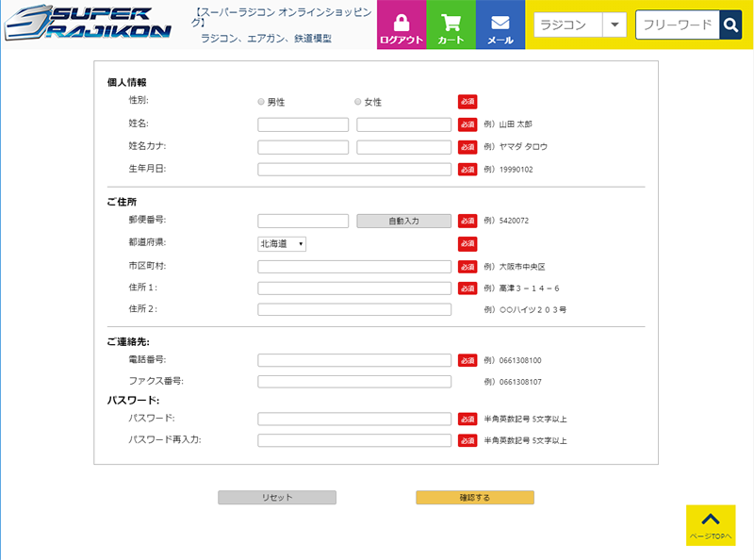Click the リセット button
The height and width of the screenshot is (560, 754).
pos(277,498)
